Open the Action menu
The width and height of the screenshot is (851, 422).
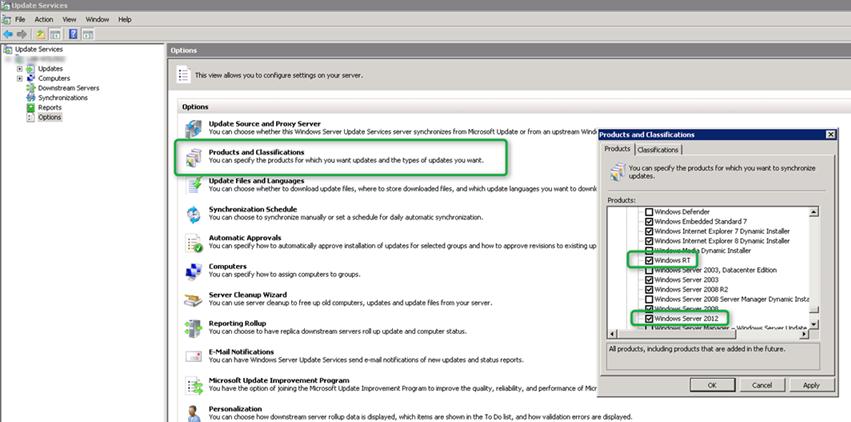coord(44,19)
